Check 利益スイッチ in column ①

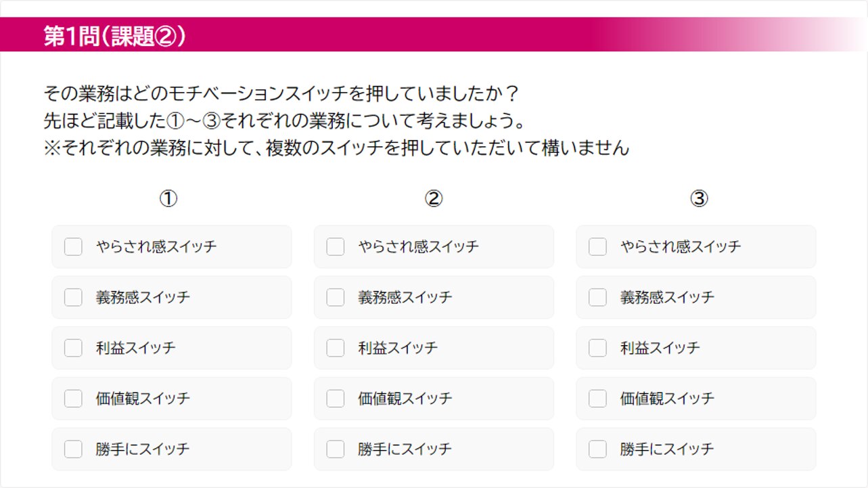tap(73, 348)
